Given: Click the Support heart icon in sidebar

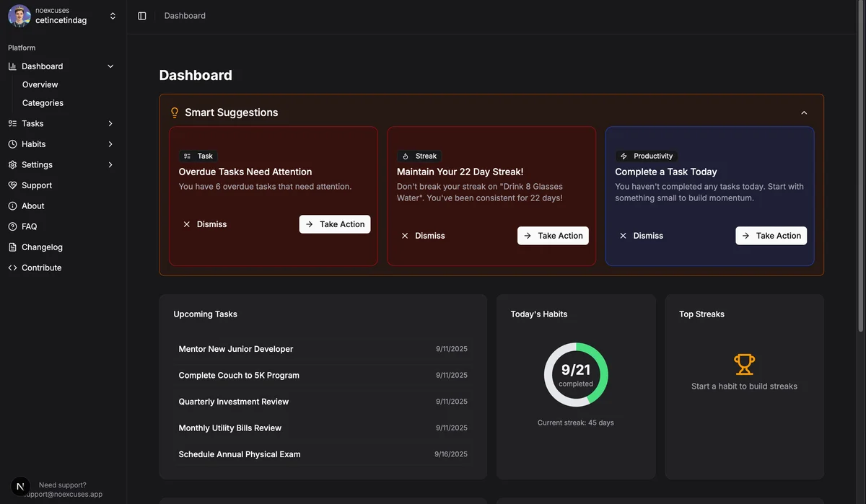Looking at the screenshot, I should tap(12, 185).
